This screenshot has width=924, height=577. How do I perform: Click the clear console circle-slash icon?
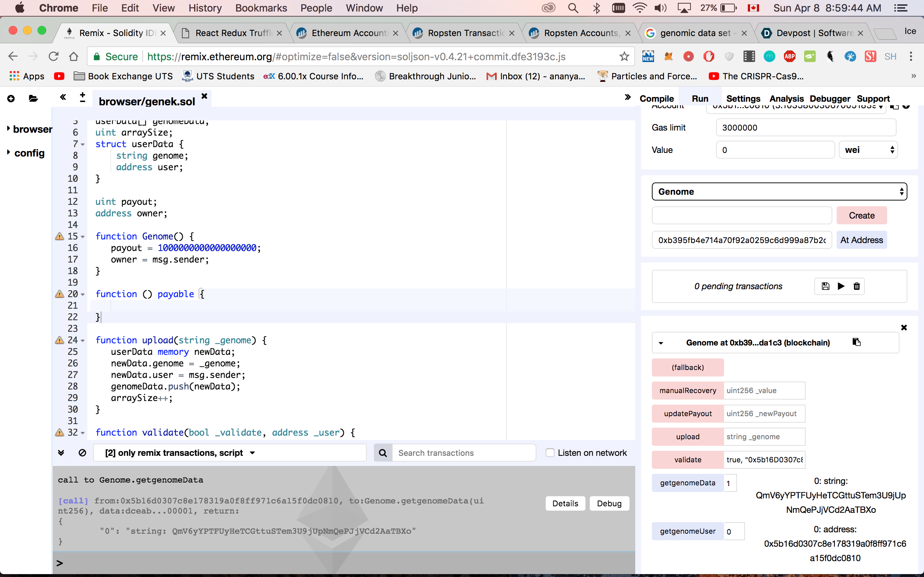(x=82, y=453)
